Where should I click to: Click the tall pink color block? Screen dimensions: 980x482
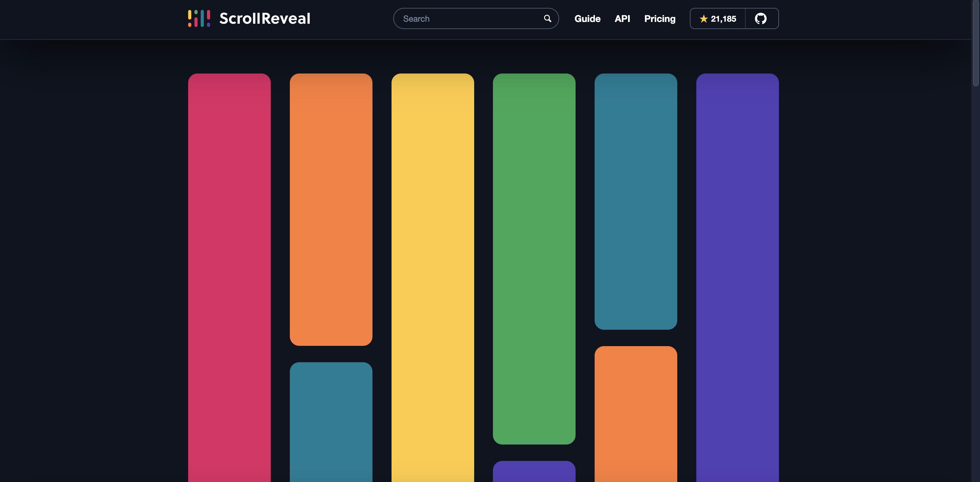[229, 278]
